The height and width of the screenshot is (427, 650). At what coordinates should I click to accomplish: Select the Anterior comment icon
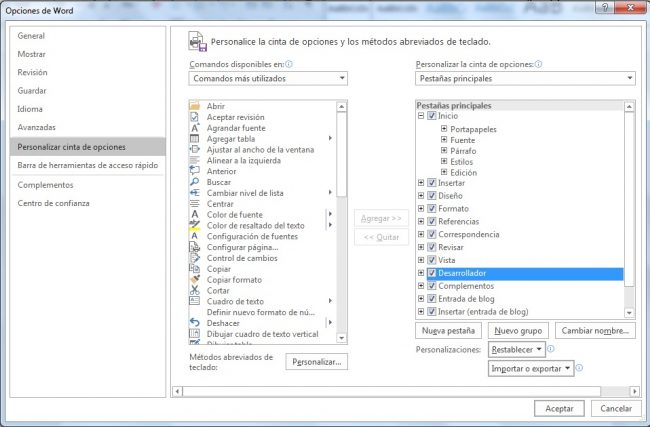(194, 171)
